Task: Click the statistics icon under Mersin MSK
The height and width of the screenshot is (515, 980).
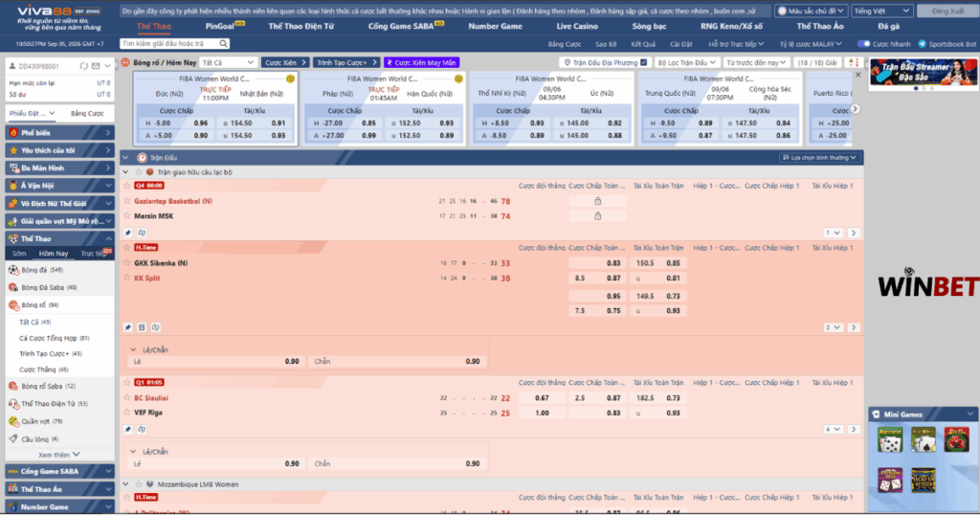Action: click(142, 233)
